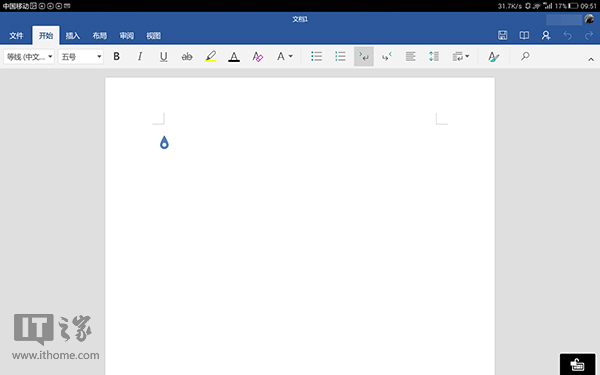Insert a bulleted list
Image resolution: width=600 pixels, height=375 pixels.
[316, 57]
